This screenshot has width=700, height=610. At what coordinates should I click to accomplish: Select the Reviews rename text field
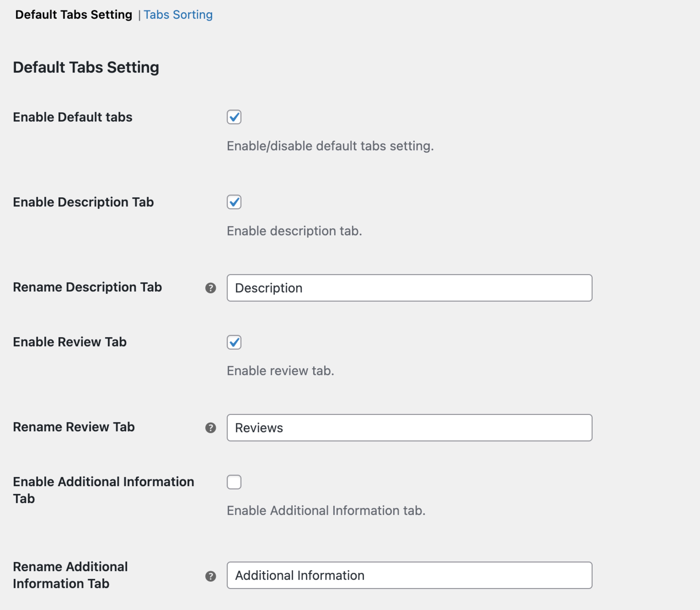click(409, 428)
